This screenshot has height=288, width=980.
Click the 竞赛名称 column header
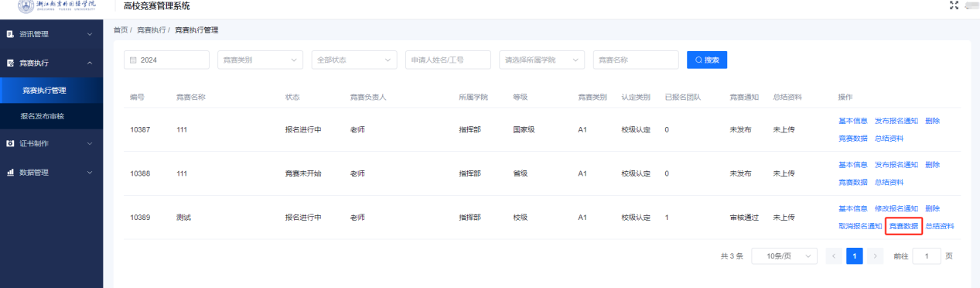[190, 97]
